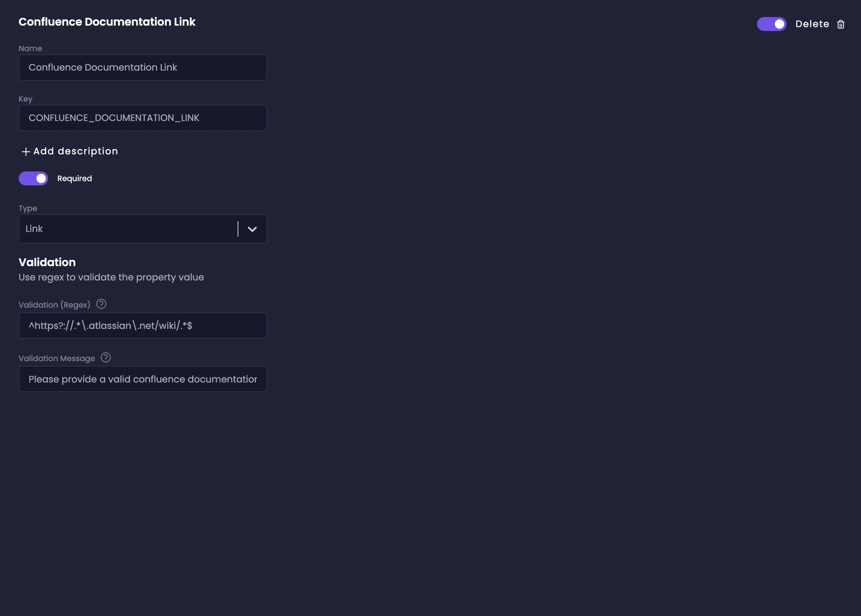This screenshot has width=861, height=616.
Task: Expand the Type dropdown chevron arrow
Action: pos(252,229)
